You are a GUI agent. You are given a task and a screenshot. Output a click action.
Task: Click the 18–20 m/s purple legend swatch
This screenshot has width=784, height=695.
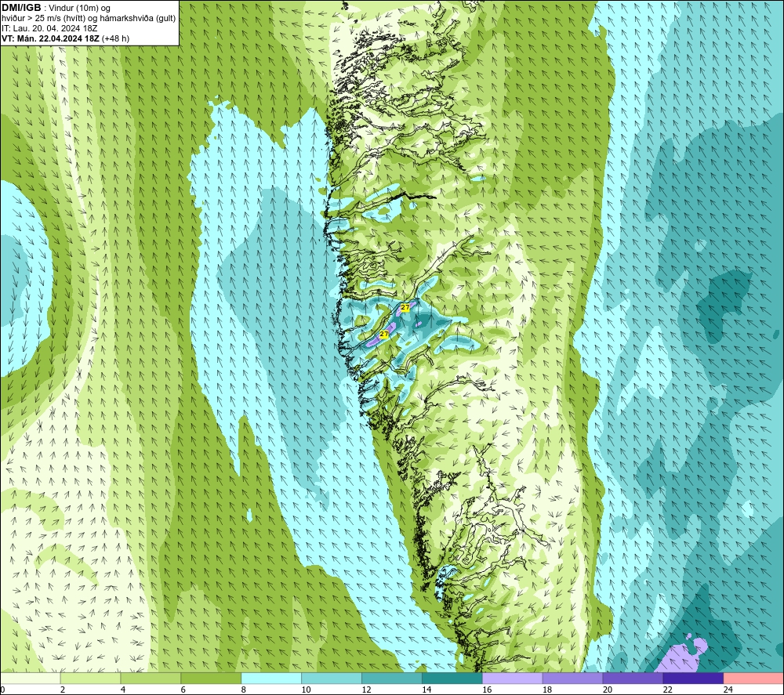[x=572, y=679]
